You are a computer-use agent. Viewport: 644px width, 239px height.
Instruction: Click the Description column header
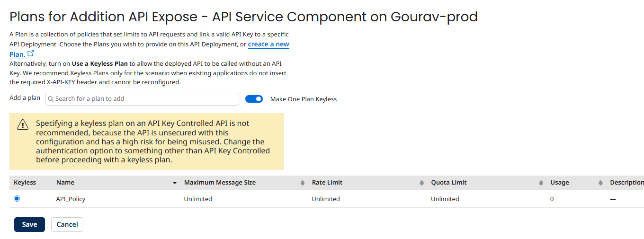626,183
